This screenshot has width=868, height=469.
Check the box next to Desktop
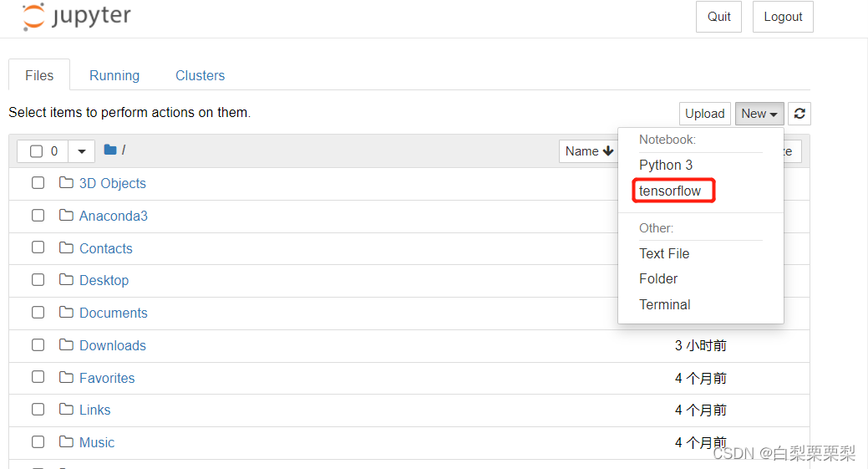(x=38, y=279)
